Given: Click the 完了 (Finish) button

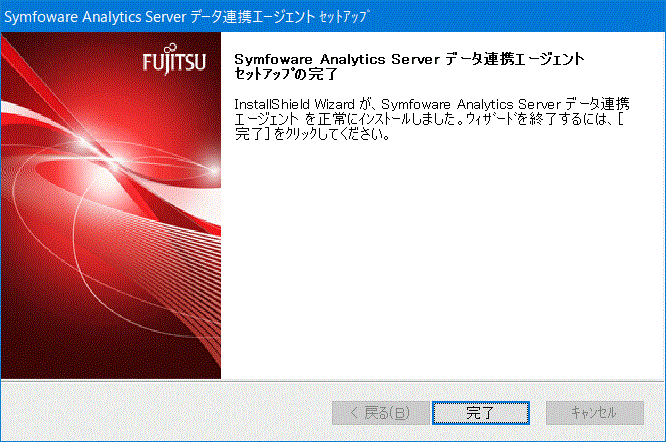Looking at the screenshot, I should click(x=480, y=412).
